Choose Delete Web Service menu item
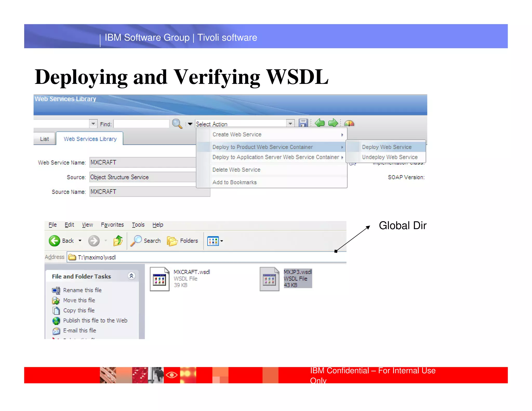Screen dimensions: 532x411 pyautogui.click(x=272, y=170)
